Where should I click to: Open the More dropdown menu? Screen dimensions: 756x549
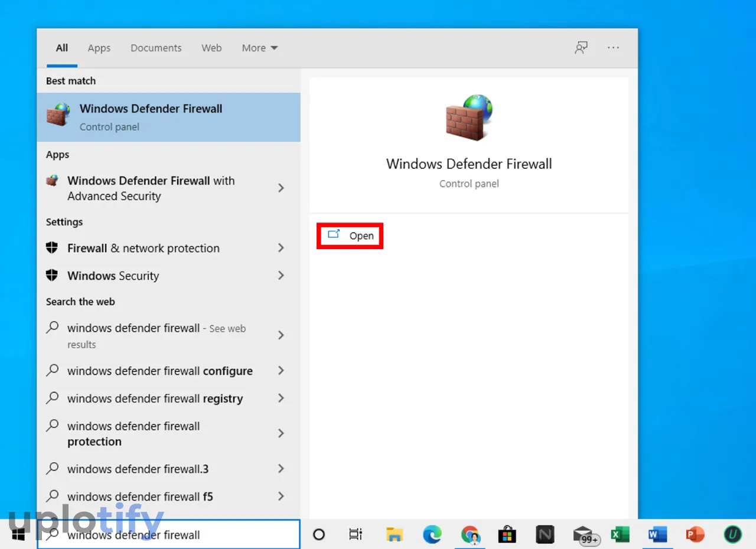coord(259,48)
